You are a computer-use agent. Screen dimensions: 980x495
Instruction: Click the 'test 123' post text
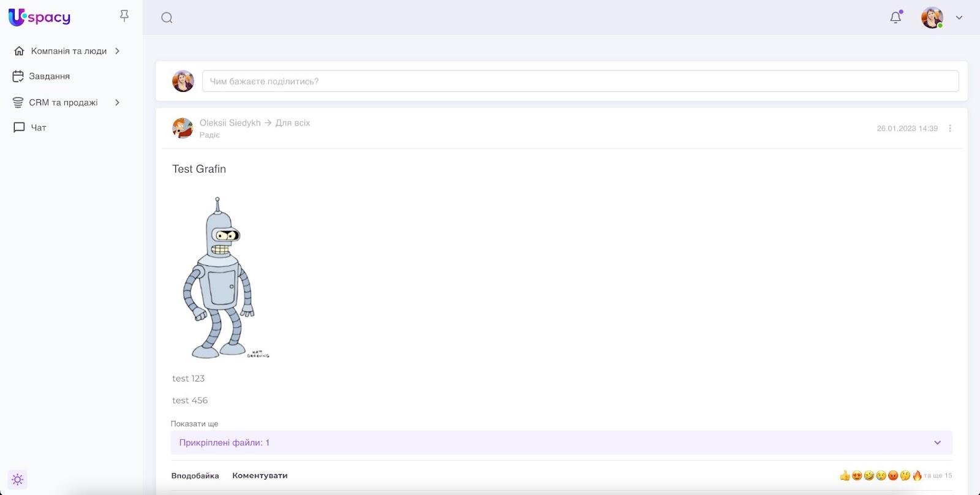189,379
